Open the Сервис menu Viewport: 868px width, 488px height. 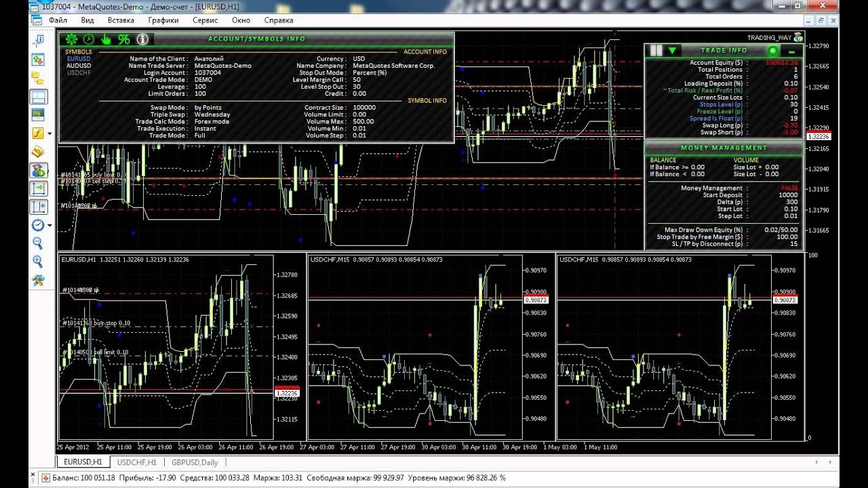pos(205,20)
